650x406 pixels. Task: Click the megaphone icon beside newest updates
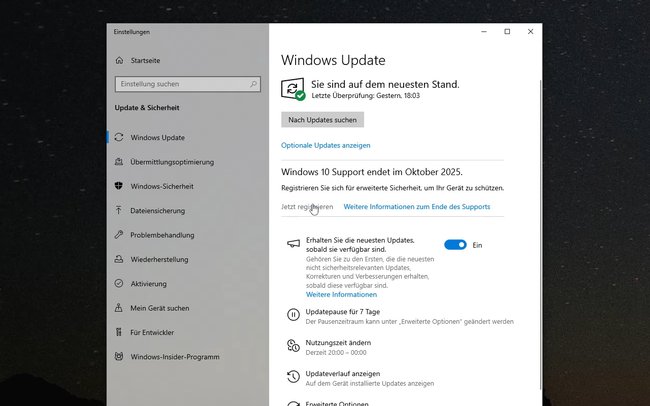click(x=293, y=243)
